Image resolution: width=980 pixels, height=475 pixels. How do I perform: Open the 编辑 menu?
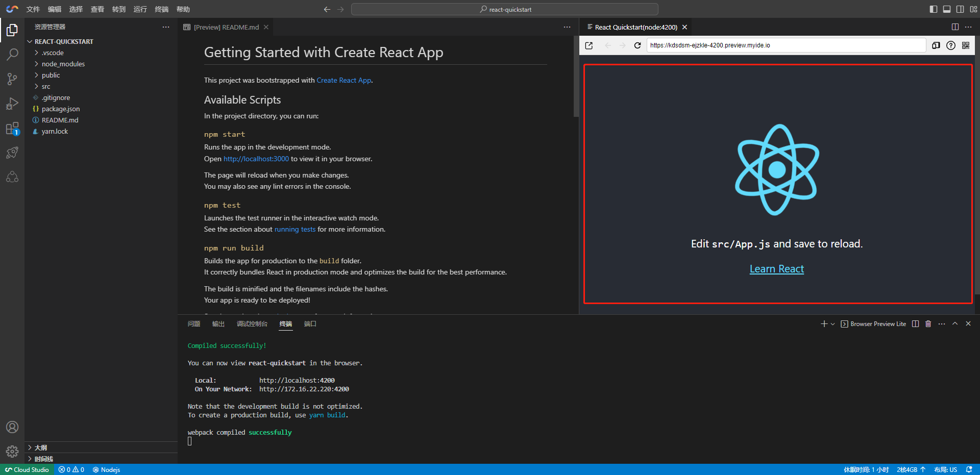click(x=55, y=9)
